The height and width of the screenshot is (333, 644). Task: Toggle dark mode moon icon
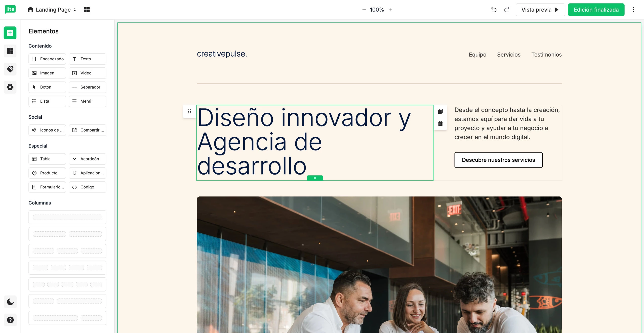pos(10,302)
